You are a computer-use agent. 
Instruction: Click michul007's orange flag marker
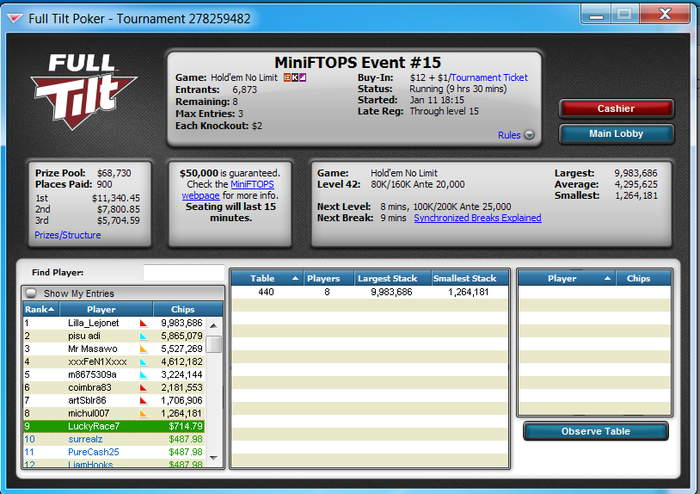pyautogui.click(x=143, y=414)
